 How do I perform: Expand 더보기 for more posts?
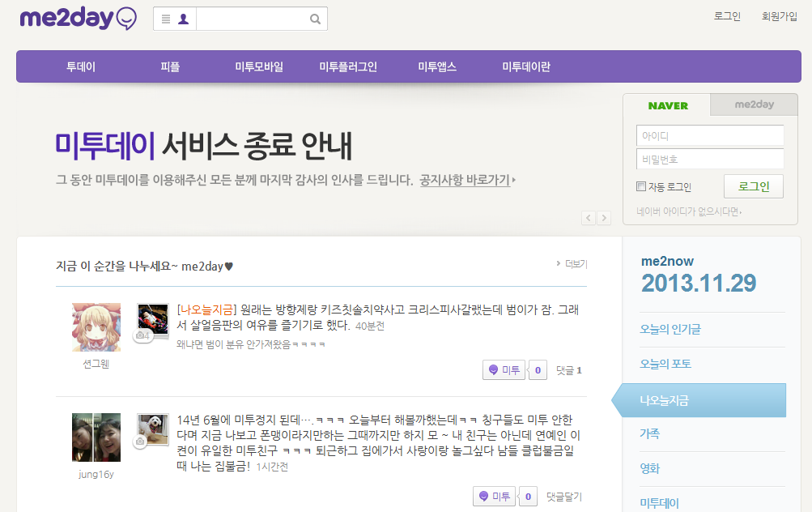pyautogui.click(x=572, y=264)
